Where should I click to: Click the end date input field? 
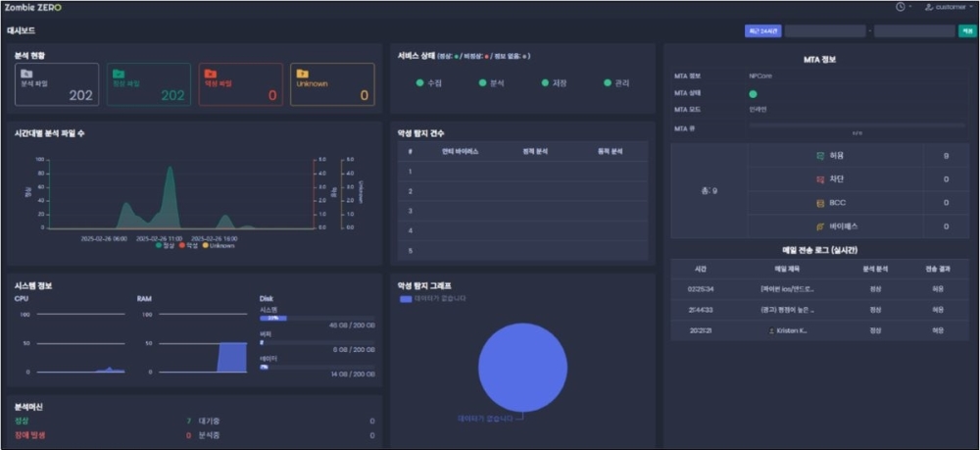[x=913, y=31]
